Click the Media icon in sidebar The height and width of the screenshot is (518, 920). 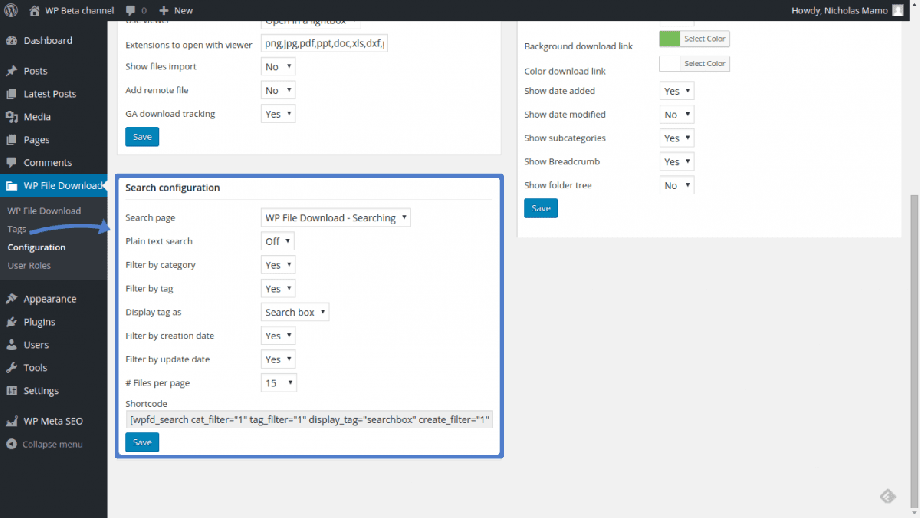[x=11, y=117]
